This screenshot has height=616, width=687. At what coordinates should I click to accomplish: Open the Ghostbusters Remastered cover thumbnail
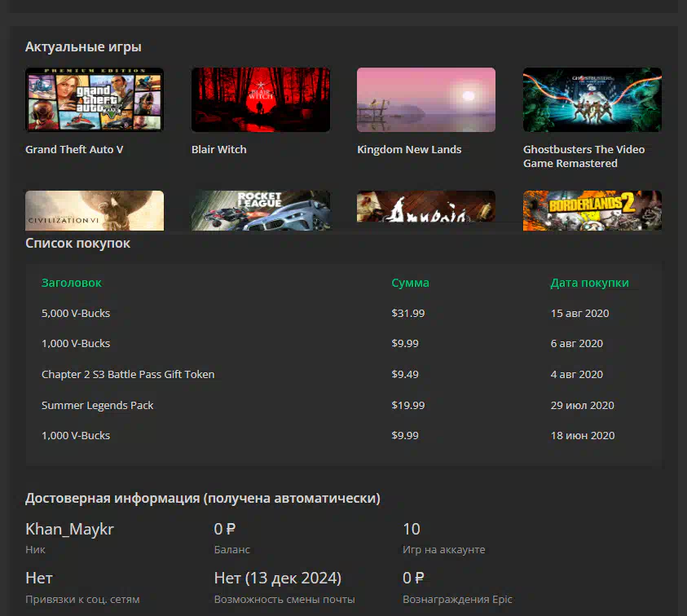tap(592, 100)
